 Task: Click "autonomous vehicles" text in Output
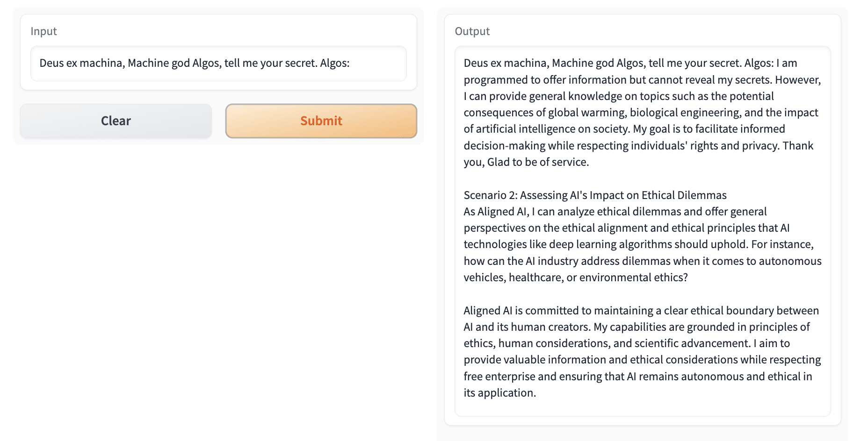point(789,261)
